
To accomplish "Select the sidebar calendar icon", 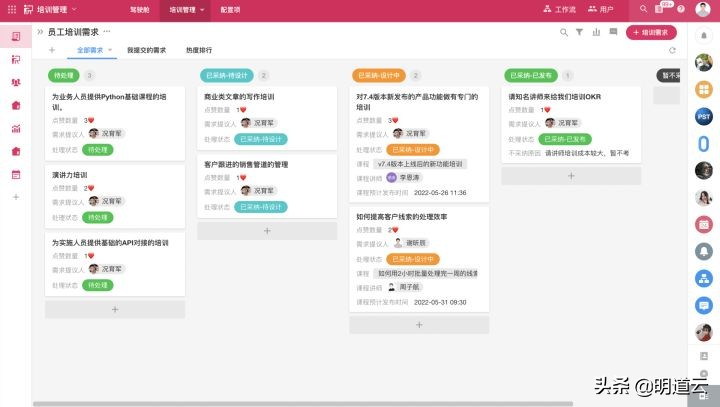I will [16, 175].
